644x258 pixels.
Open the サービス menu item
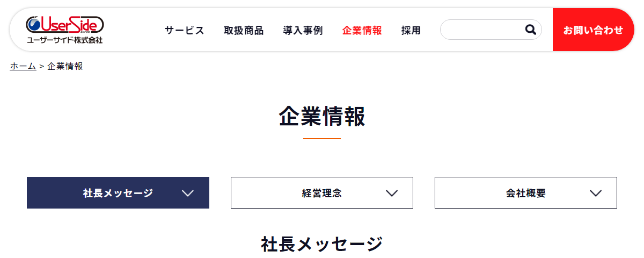tap(185, 31)
